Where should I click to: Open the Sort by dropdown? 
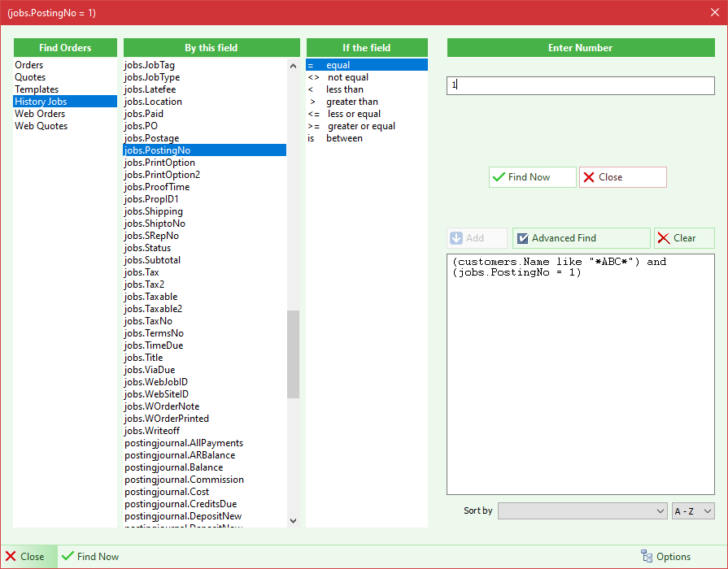click(582, 511)
